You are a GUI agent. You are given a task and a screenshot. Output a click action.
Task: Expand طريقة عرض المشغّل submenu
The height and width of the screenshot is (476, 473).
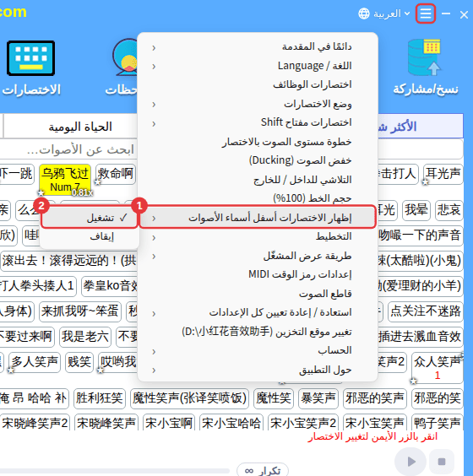[258, 256]
